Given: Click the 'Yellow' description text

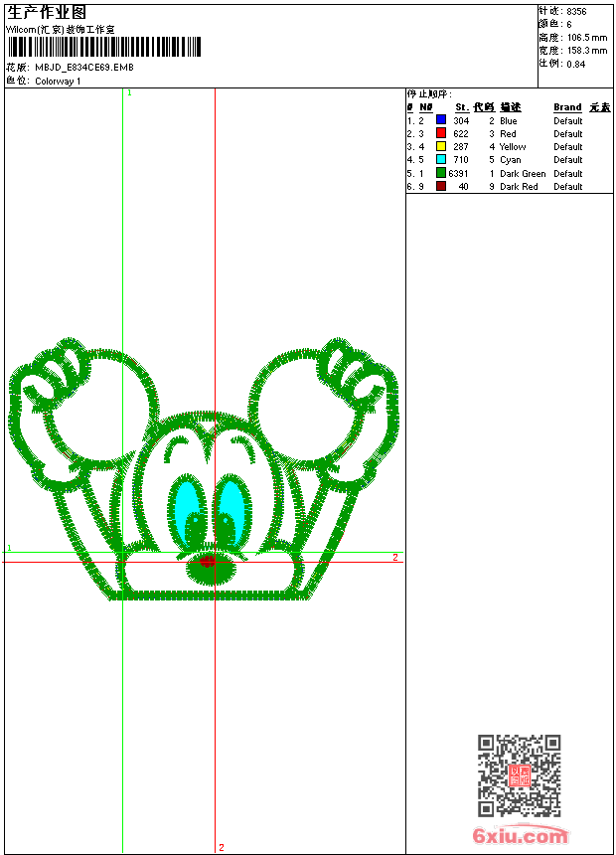Looking at the screenshot, I should [513, 147].
